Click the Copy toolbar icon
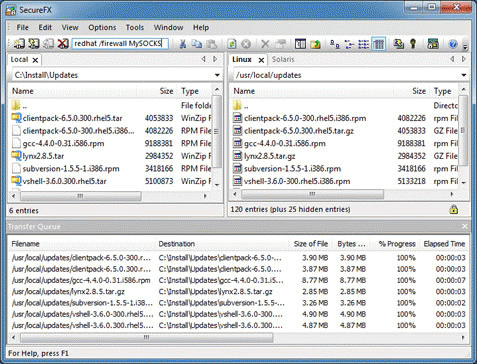This screenshot has height=364, width=477. pos(197,44)
